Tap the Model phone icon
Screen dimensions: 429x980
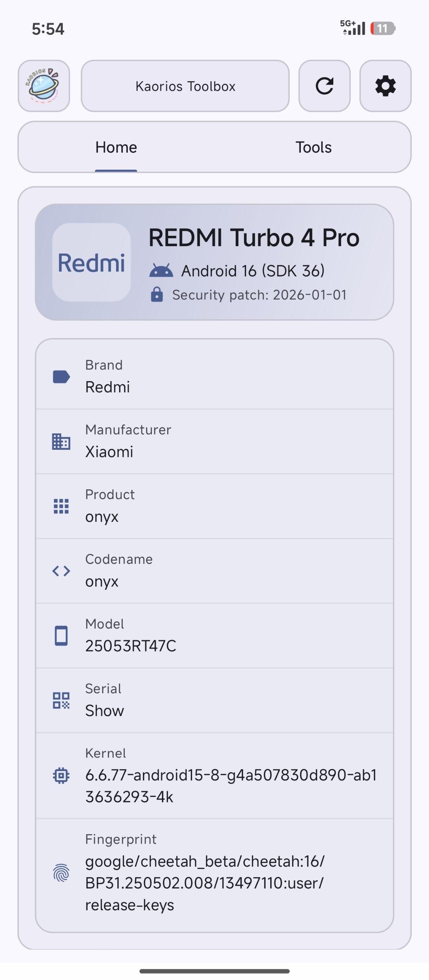(61, 635)
